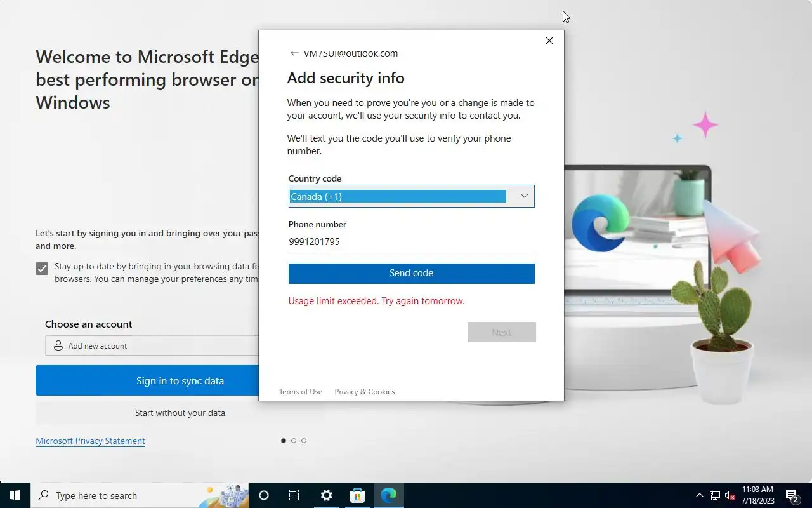
Task: Open the Windows Start menu
Action: pos(15,495)
